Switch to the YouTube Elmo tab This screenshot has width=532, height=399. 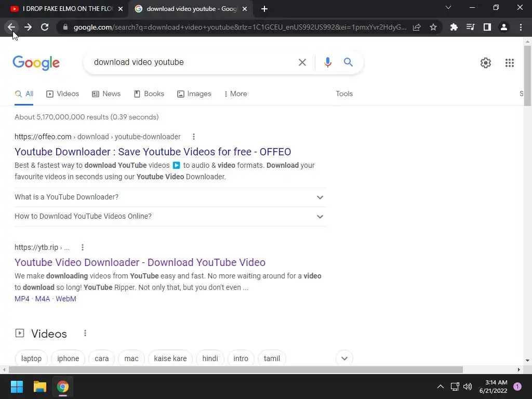click(x=63, y=9)
